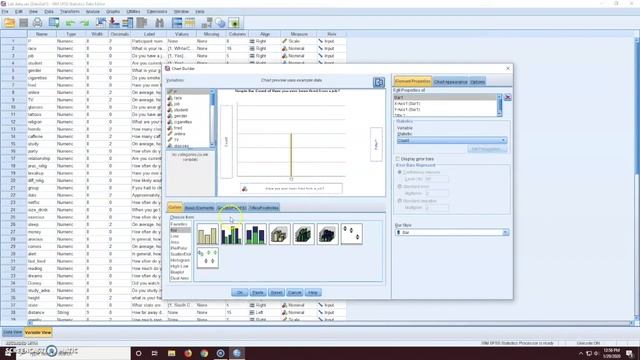Select the Confidence intervals radio button

(x=400, y=172)
